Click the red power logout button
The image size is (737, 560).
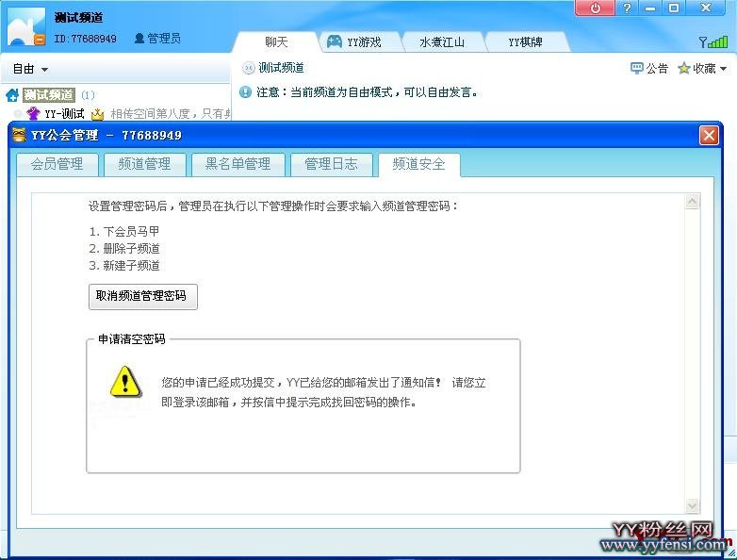596,8
